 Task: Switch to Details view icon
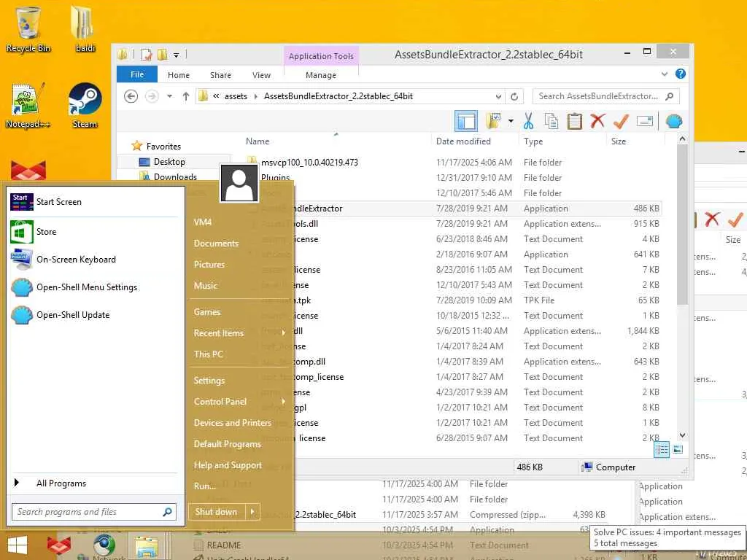click(x=661, y=449)
